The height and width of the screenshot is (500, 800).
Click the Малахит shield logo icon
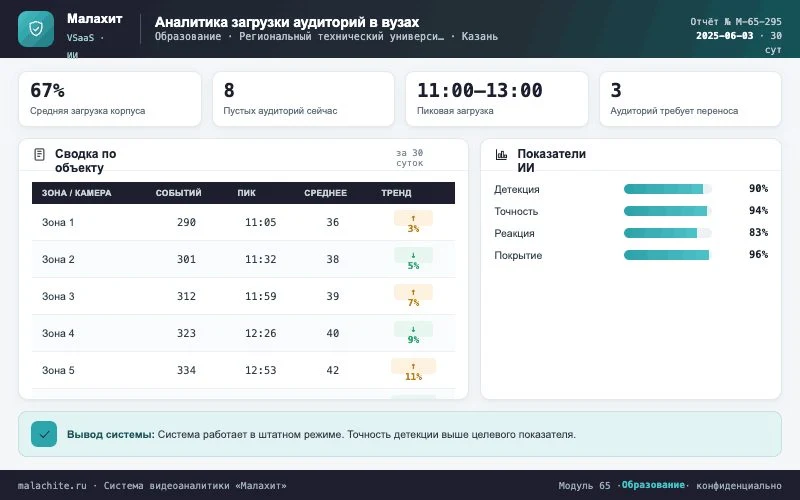point(36,29)
